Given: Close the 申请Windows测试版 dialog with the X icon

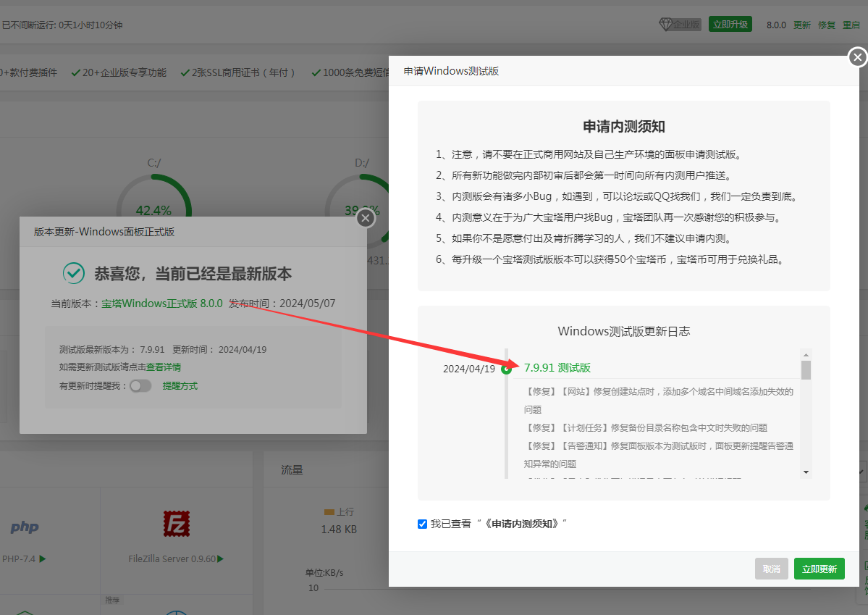Looking at the screenshot, I should tap(857, 57).
